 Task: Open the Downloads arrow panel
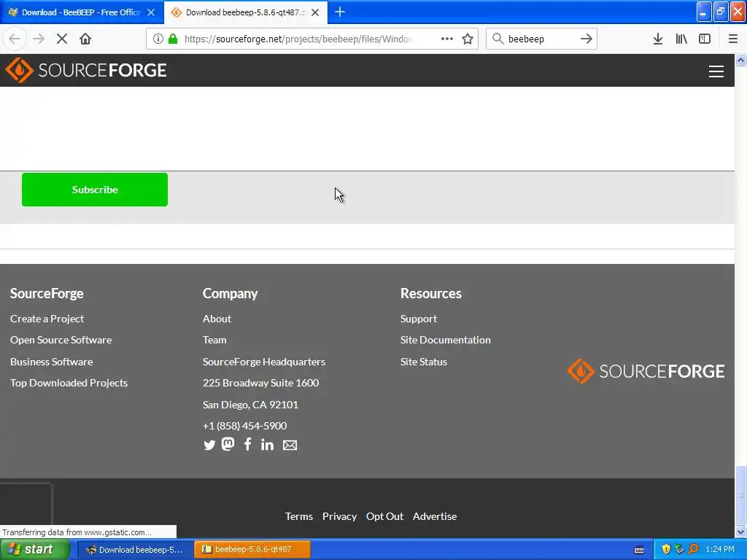pos(658,39)
